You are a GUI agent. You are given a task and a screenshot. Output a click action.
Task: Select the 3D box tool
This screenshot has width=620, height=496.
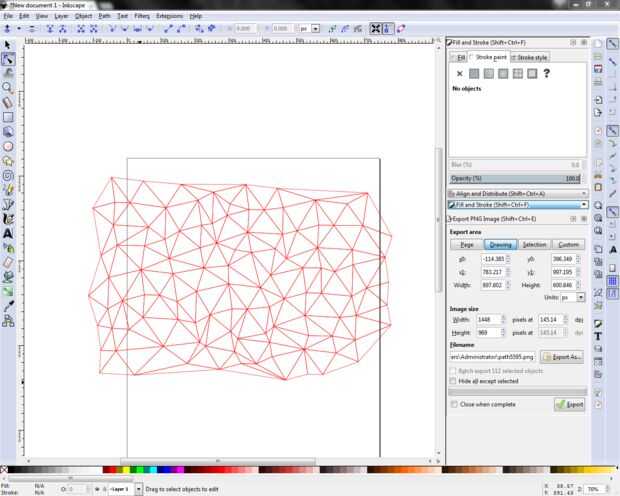[x=8, y=132]
